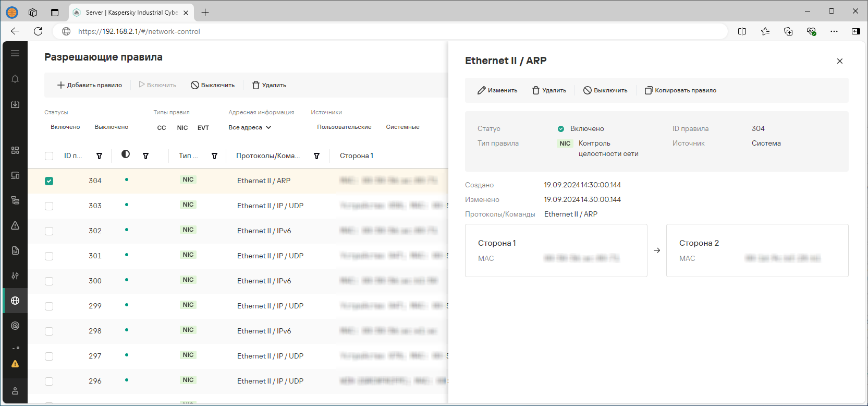Tick the checkbox for rule 302
868x406 pixels.
pos(49,231)
